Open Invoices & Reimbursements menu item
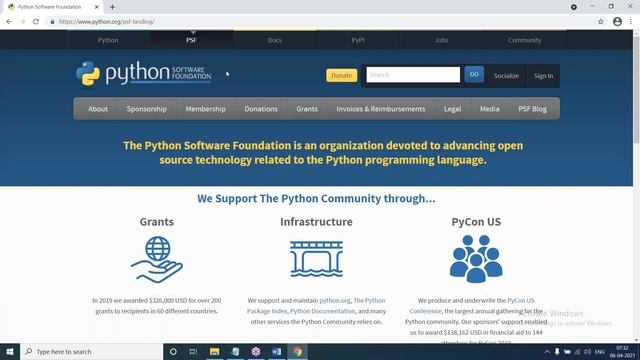 coord(381,109)
